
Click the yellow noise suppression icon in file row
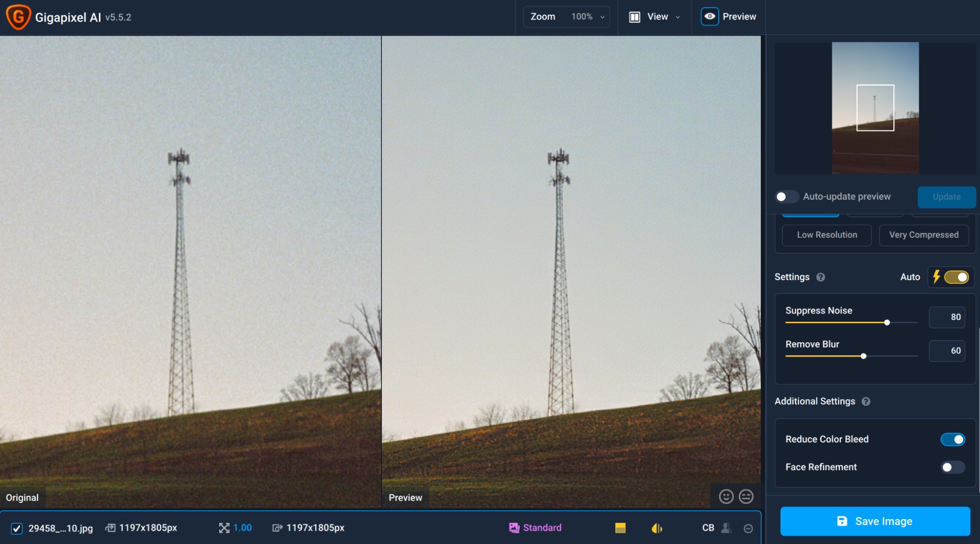click(620, 528)
